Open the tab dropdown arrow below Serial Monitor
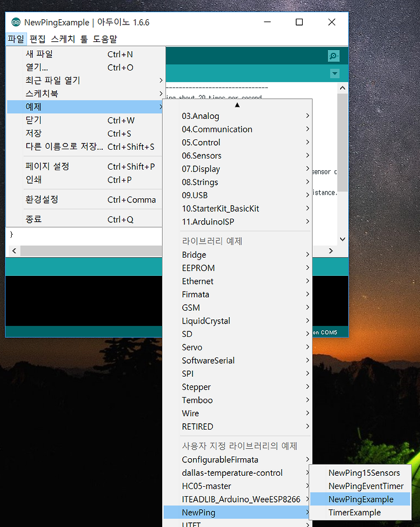Image resolution: width=420 pixels, height=527 pixels. coord(334,73)
